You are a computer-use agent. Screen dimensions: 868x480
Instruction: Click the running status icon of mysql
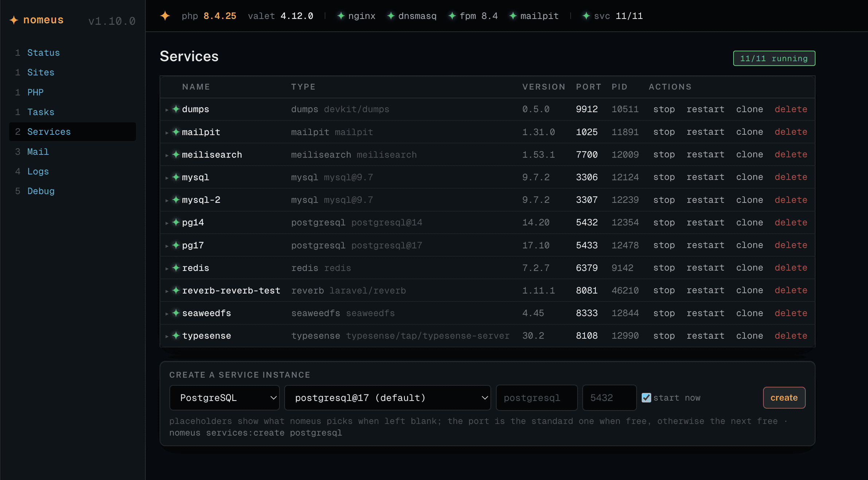(x=176, y=177)
